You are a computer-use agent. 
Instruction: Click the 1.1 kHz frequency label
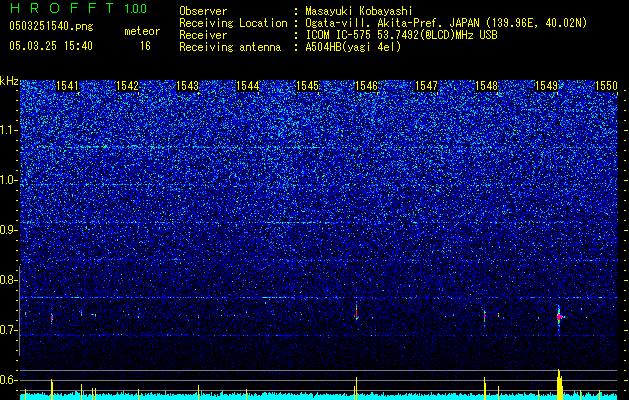tap(9, 130)
